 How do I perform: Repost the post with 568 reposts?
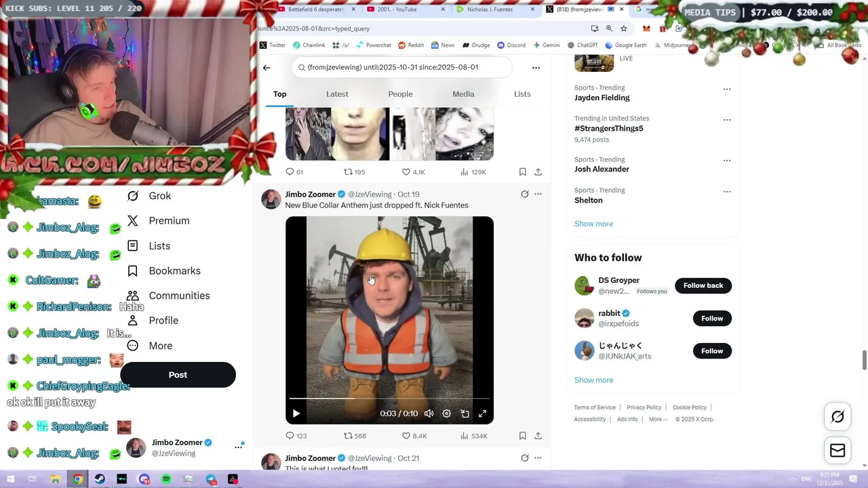[355, 436]
